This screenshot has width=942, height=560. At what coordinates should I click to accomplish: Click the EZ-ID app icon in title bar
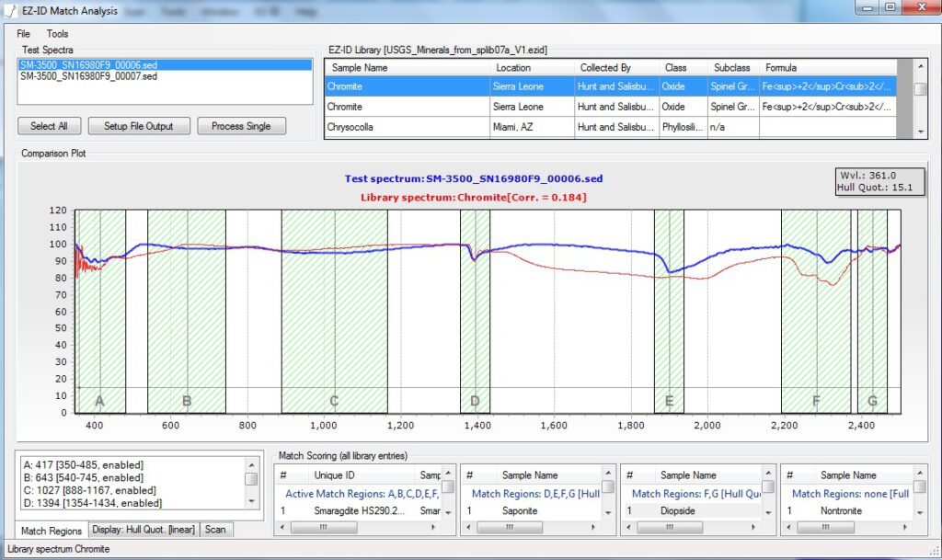point(10,10)
